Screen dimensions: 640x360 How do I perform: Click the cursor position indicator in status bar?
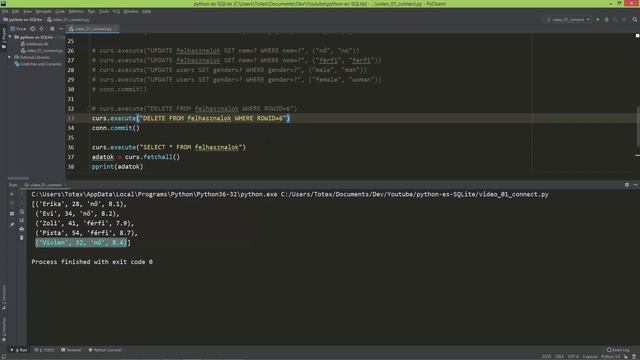pos(546,357)
